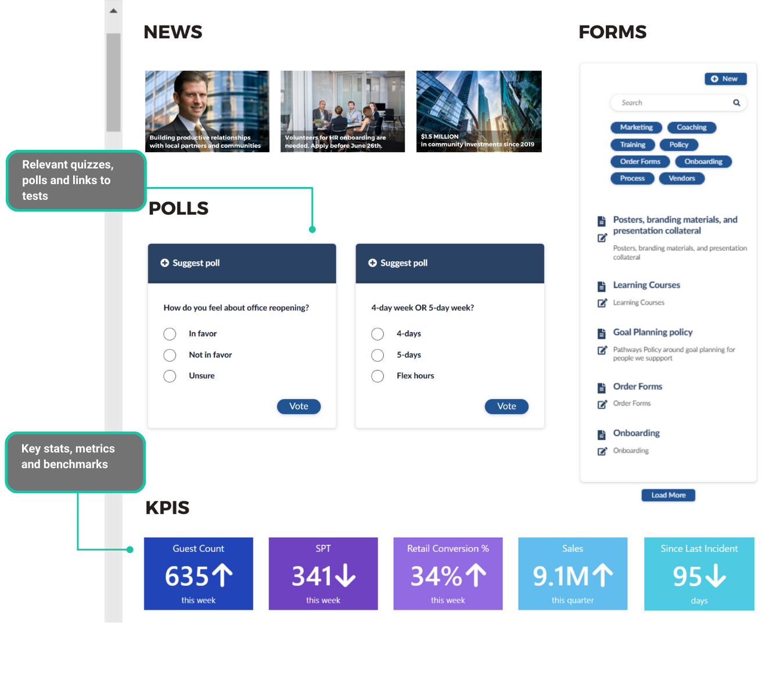
Task: Switch to the Vendors category
Action: (681, 178)
